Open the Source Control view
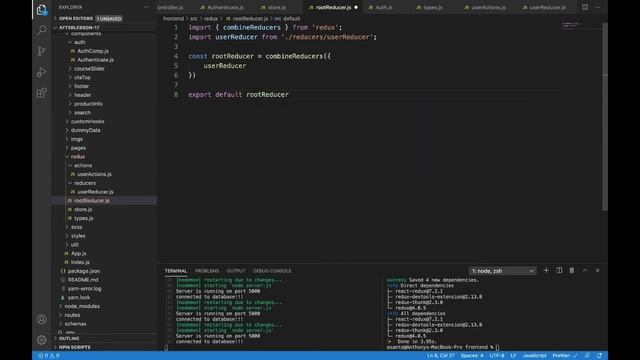 pyautogui.click(x=42, y=51)
